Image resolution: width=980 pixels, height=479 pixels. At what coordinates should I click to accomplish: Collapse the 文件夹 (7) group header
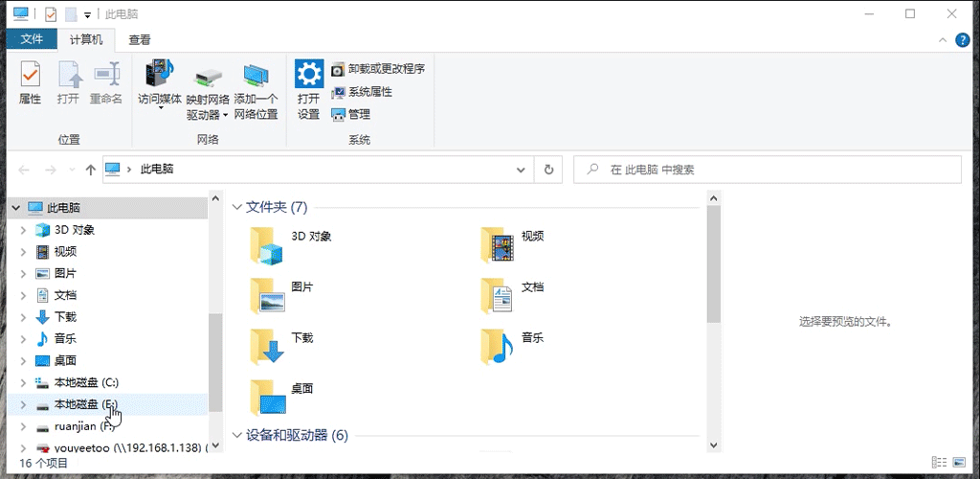pyautogui.click(x=238, y=207)
